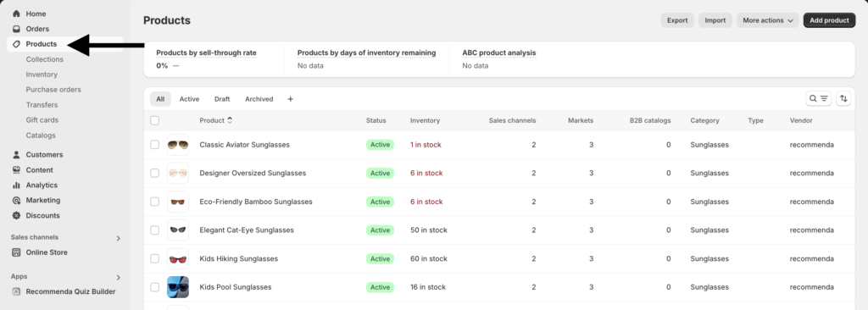Select Classic Aviator Sunglasses checkbox
The image size is (868, 310).
[x=154, y=145]
